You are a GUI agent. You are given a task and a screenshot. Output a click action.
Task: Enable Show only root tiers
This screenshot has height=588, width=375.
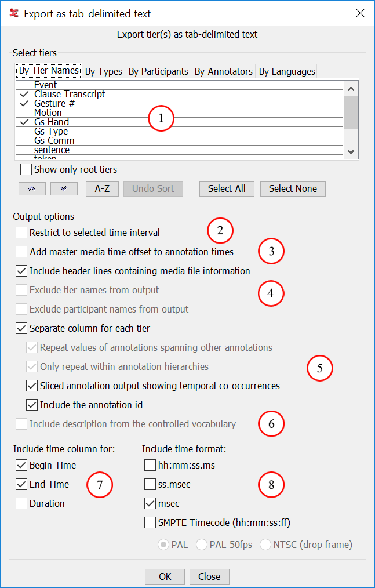click(26, 170)
